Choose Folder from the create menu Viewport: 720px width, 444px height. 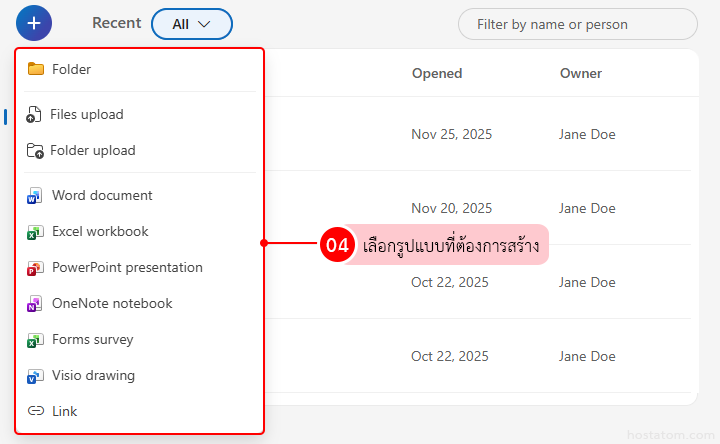140,69
